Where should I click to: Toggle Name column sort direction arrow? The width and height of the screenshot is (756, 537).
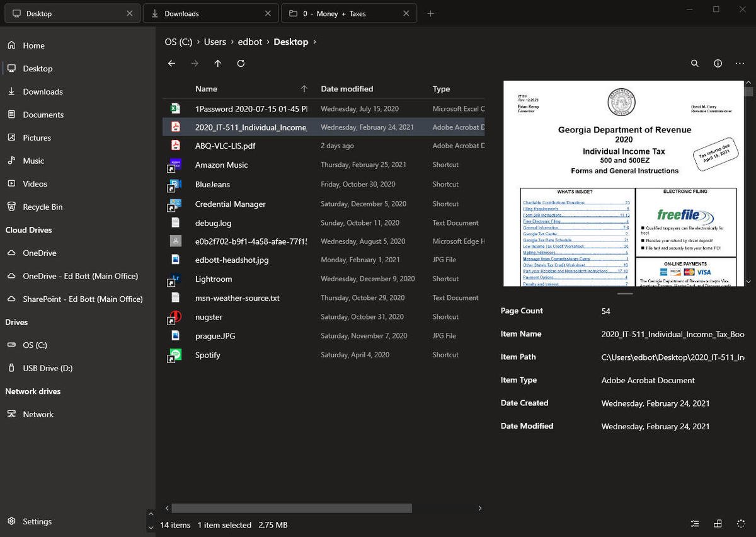pyautogui.click(x=304, y=89)
